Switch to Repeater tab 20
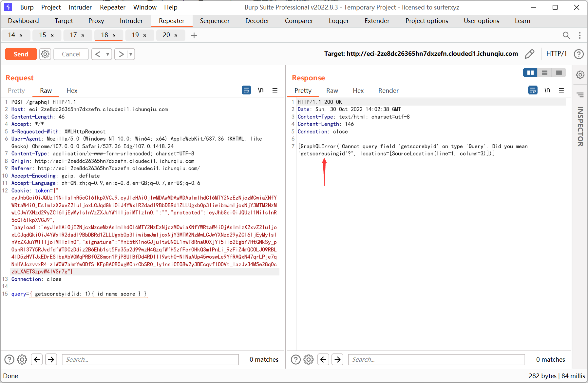 point(166,35)
